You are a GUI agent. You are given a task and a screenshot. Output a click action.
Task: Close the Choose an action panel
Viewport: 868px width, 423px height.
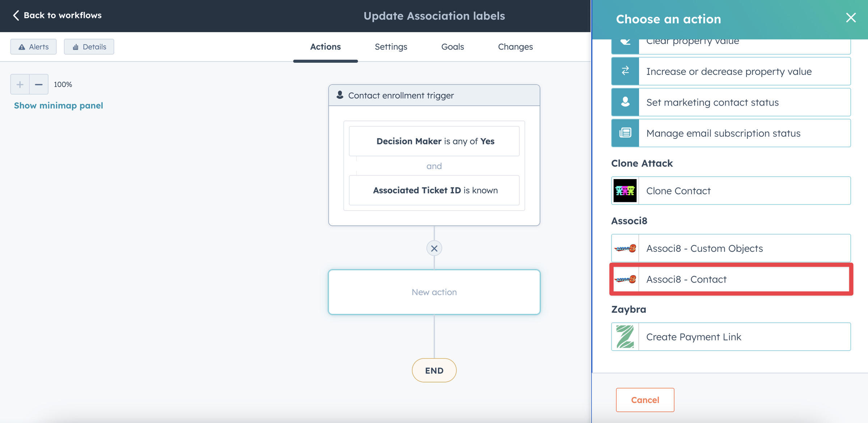coord(851,18)
